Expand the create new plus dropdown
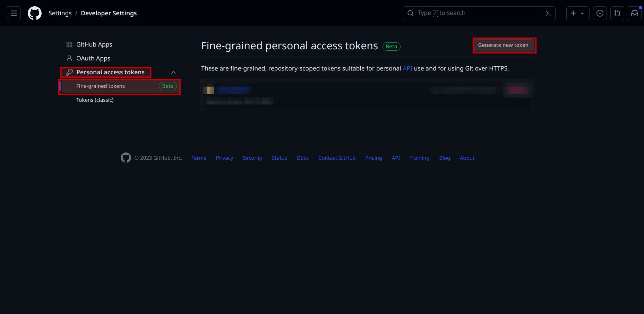The width and height of the screenshot is (644, 314). pyautogui.click(x=577, y=13)
